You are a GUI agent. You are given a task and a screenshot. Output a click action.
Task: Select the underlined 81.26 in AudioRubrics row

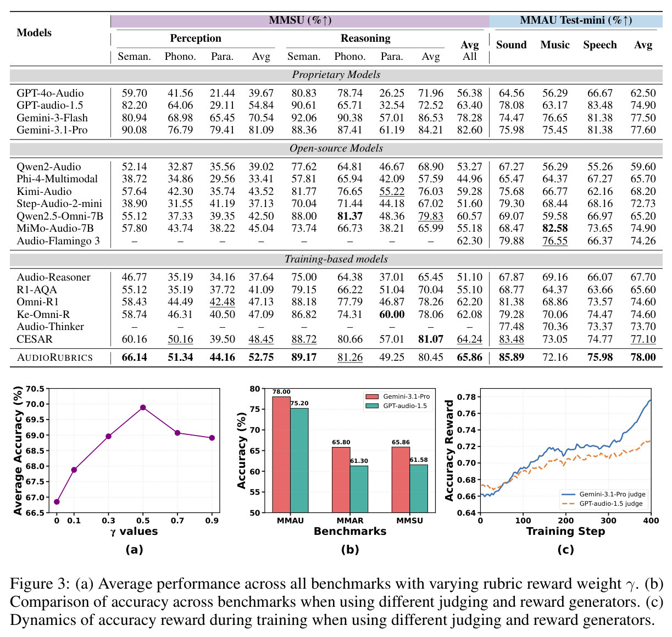(350, 357)
